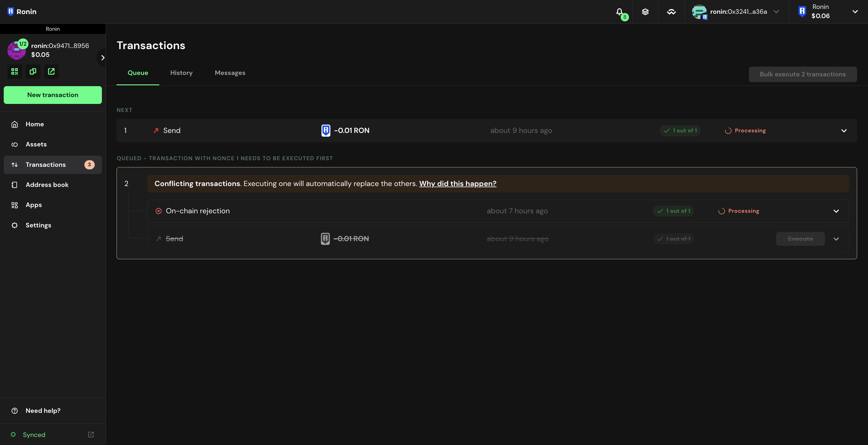This screenshot has width=868, height=445.
Task: Click the 1 out of 1 confirmations chip in row 1
Action: pyautogui.click(x=680, y=130)
